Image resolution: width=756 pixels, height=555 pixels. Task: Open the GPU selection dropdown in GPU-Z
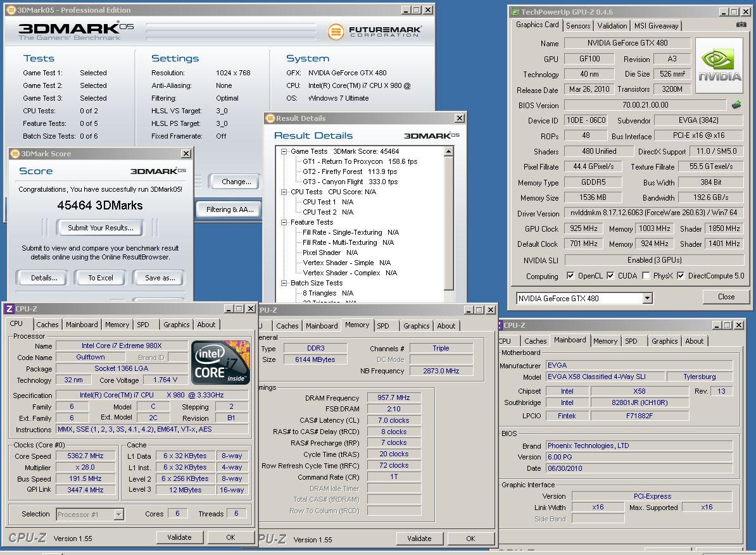[648, 298]
